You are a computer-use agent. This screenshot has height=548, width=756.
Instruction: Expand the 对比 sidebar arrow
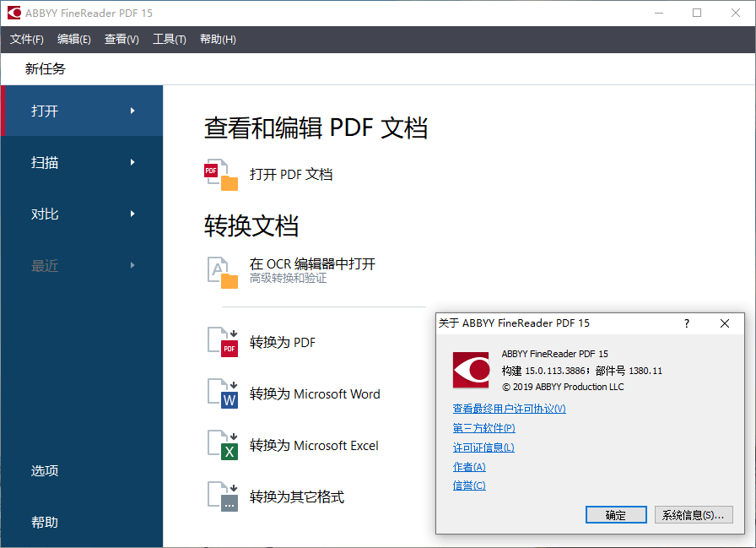[132, 214]
